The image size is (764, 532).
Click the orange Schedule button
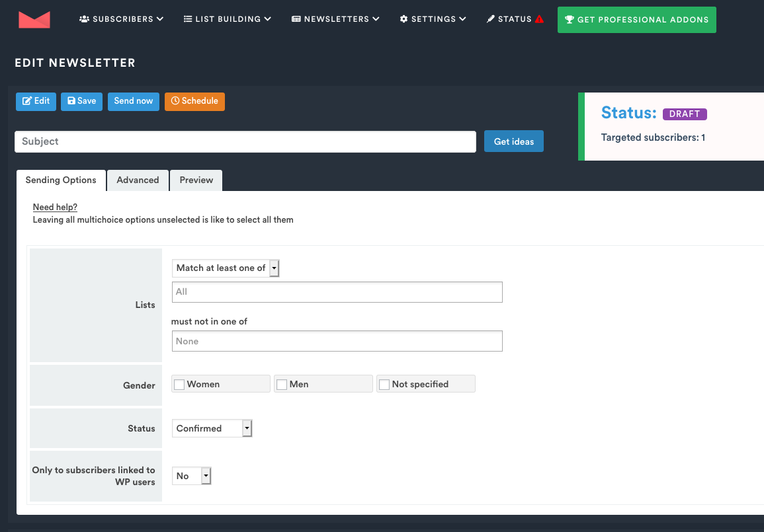pos(194,102)
